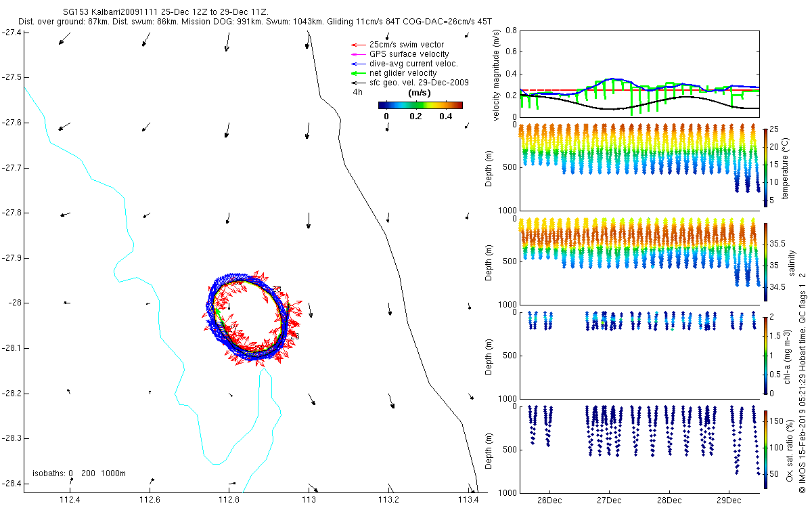Click the 'isobaths: 0 200 1000m' label
This screenshot has height=508, width=812.
point(79,473)
